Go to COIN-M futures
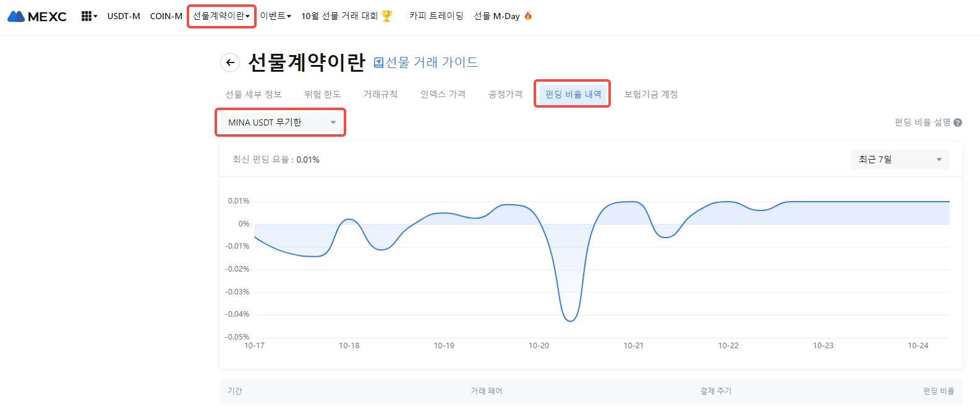The width and height of the screenshot is (980, 407). tap(166, 16)
